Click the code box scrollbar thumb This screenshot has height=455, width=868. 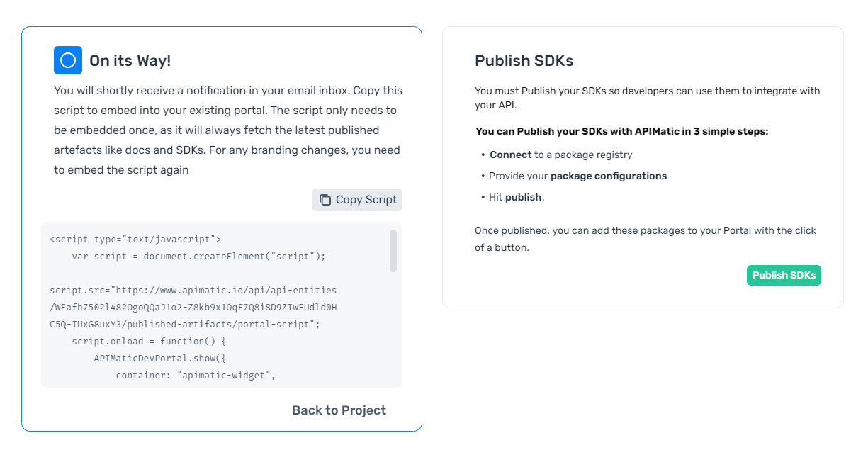393,250
